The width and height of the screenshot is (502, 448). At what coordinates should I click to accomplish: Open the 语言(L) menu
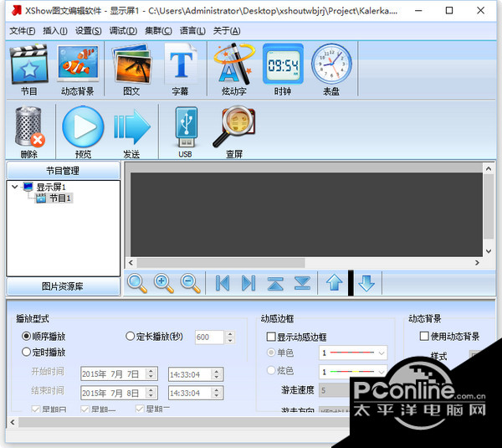pos(192,31)
